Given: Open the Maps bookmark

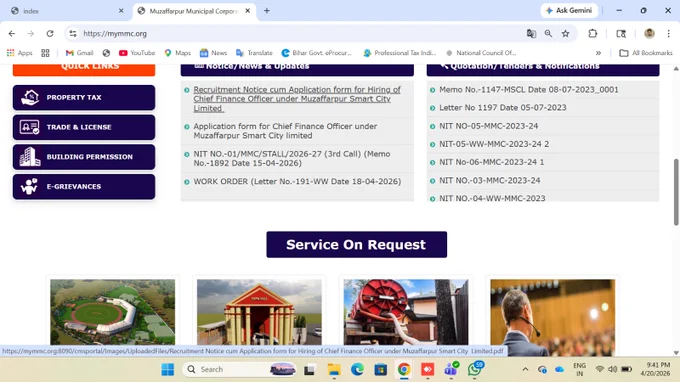Looking at the screenshot, I should click(x=177, y=53).
